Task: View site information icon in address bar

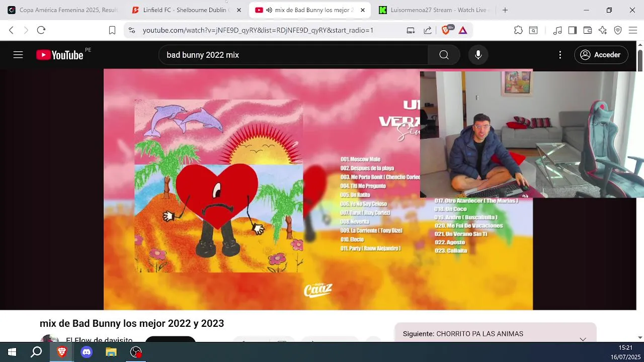Action: pyautogui.click(x=132, y=30)
